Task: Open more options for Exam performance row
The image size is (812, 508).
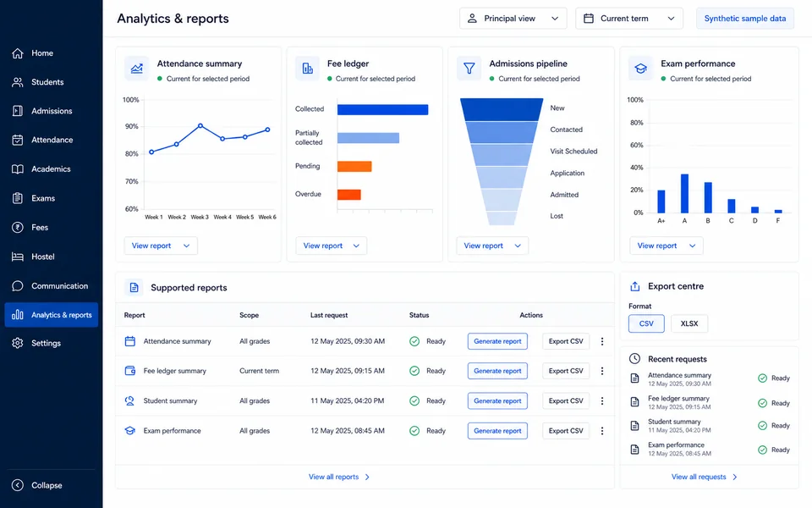Action: tap(601, 431)
